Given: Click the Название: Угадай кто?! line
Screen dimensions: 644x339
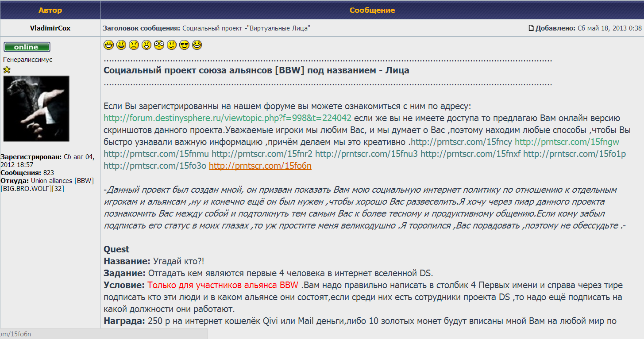Looking at the screenshot, I should [x=154, y=261].
